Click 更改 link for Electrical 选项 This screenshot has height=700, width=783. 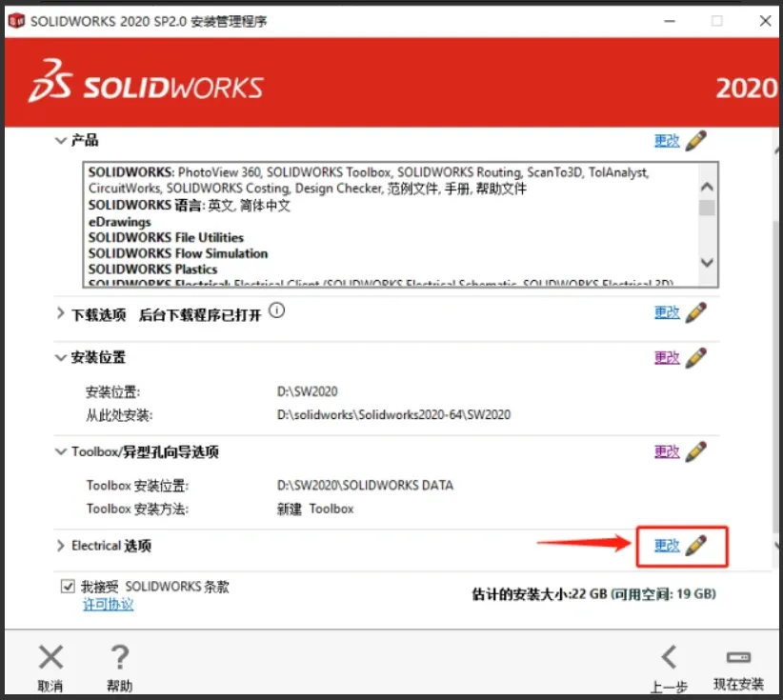(667, 546)
